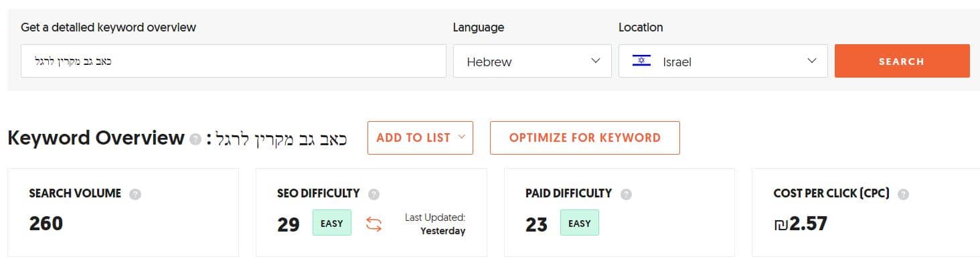Click the help icon beside Paid Difficulty
Viewport: 980px width, 259px height.
[626, 194]
